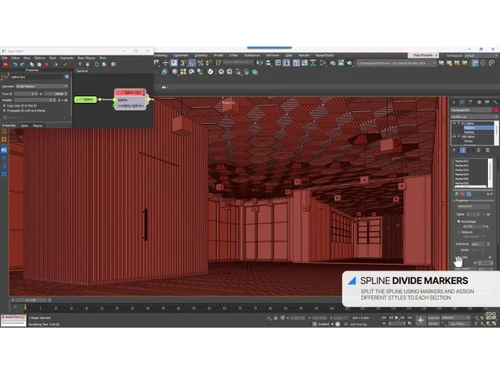Open the Edit menu in Style Editor
500x375 pixels.
coord(5,58)
